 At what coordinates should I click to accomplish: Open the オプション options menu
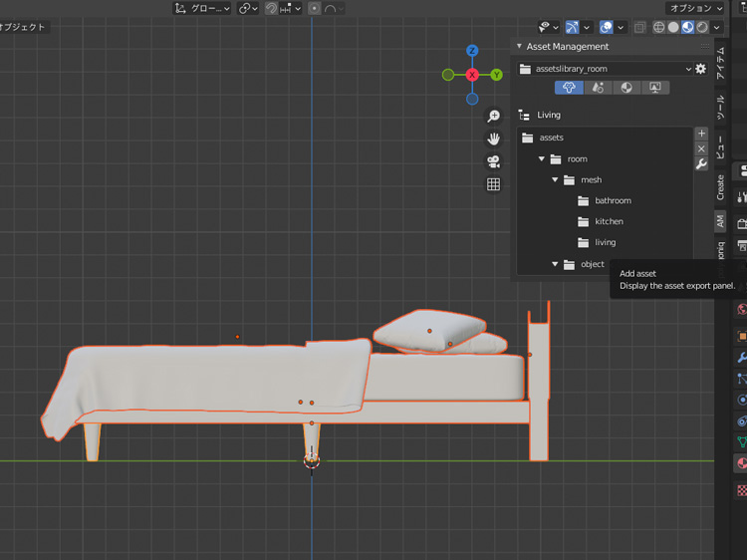(x=696, y=8)
